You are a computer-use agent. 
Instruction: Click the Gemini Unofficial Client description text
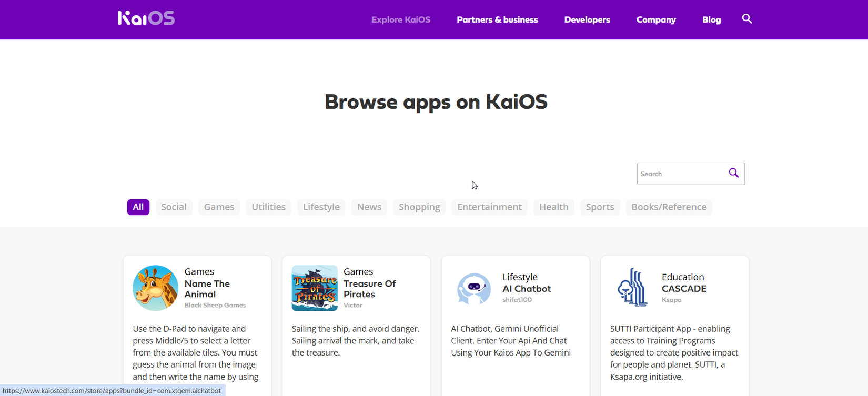click(x=511, y=341)
